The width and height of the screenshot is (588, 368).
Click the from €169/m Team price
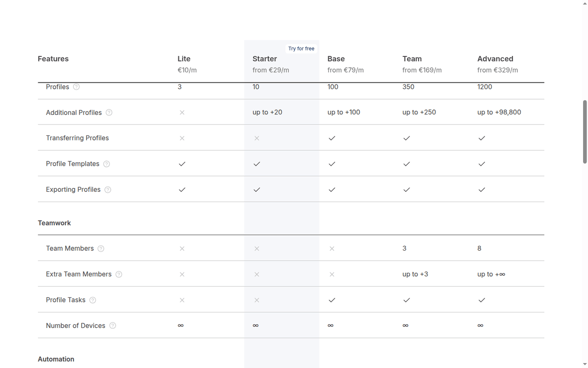pos(422,70)
